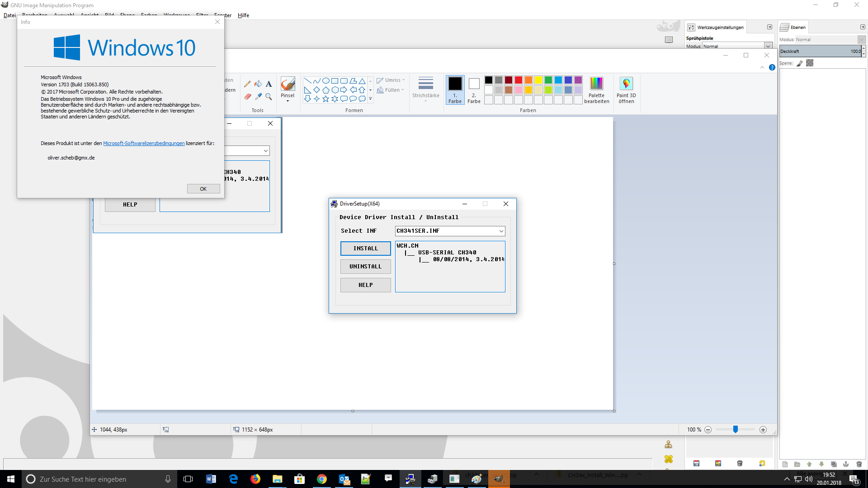Viewport: 868px width, 488px height.
Task: Expand the Pinsel brushes dropdown arrow
Action: click(288, 101)
